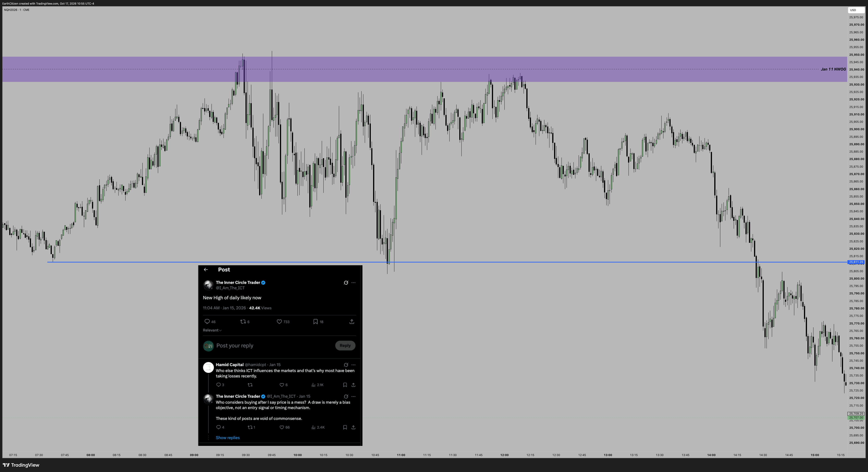The height and width of the screenshot is (472, 868).
Task: Click the share icon on Hamid Capital's comment
Action: point(353,385)
